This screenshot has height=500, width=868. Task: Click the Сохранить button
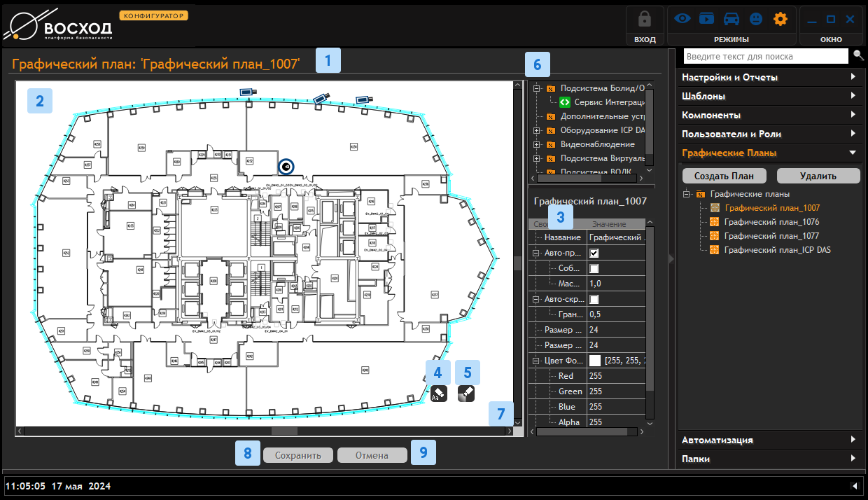tap(297, 455)
